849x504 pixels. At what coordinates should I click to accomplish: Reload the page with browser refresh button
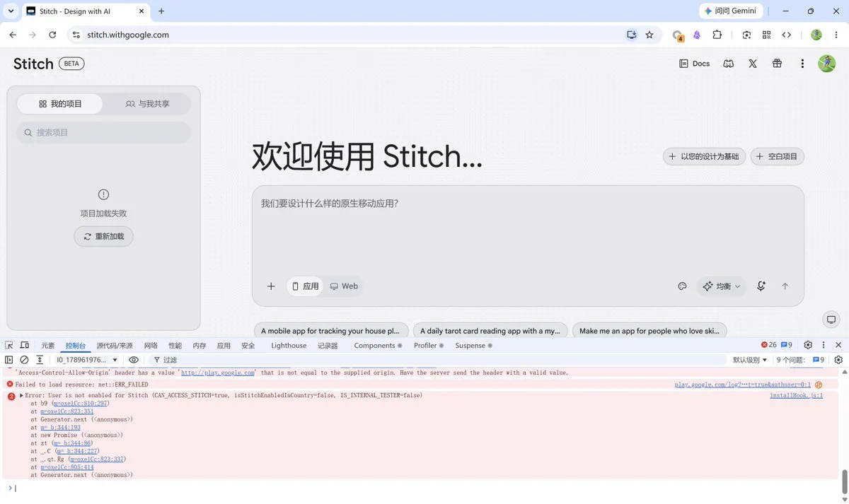52,35
